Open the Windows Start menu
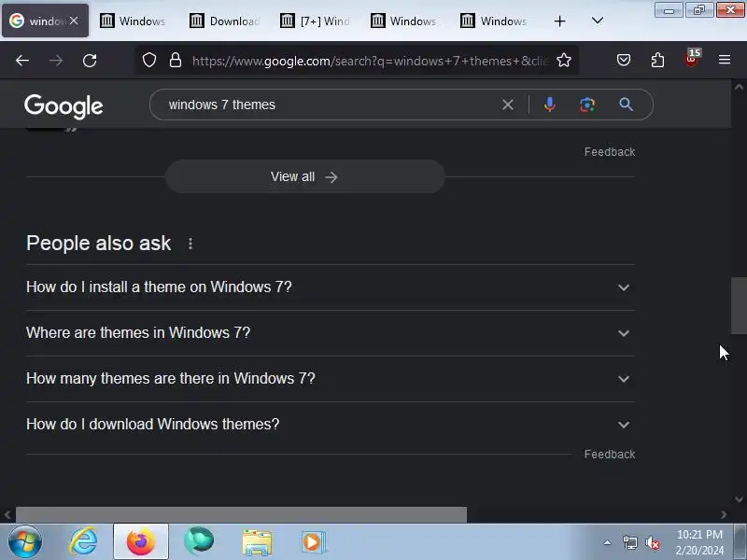Image resolution: width=747 pixels, height=560 pixels. (x=25, y=542)
